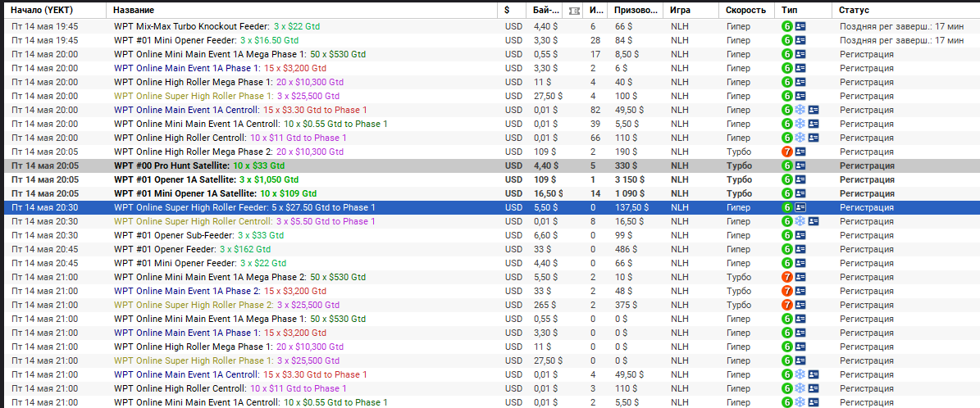Click the ticket icon column header
The height and width of the screenshot is (408, 980).
[574, 11]
